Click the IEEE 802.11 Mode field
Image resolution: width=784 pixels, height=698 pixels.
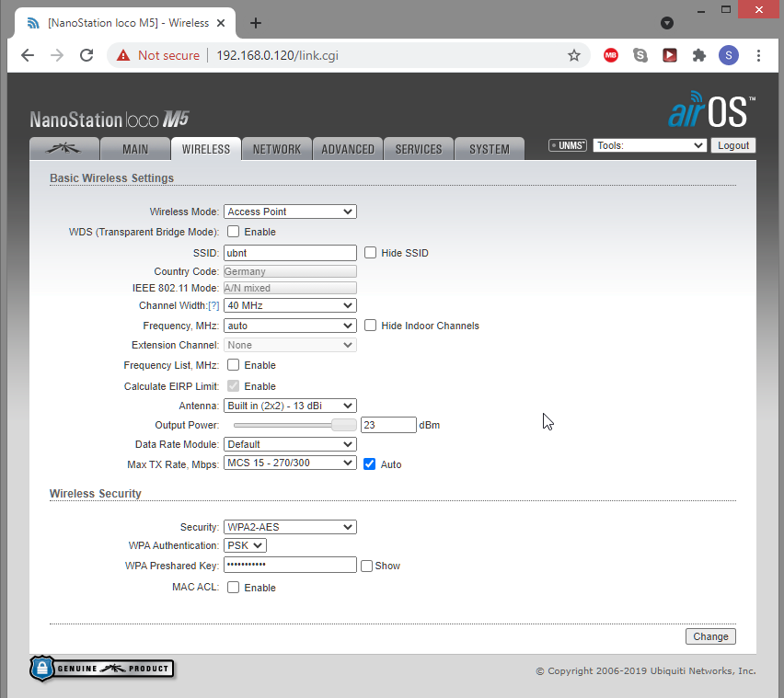click(290, 288)
